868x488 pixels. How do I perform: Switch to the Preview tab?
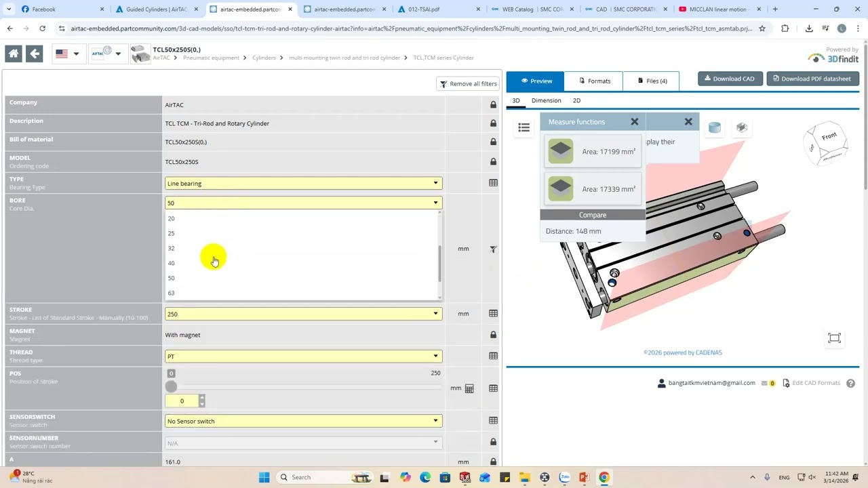[x=536, y=81]
